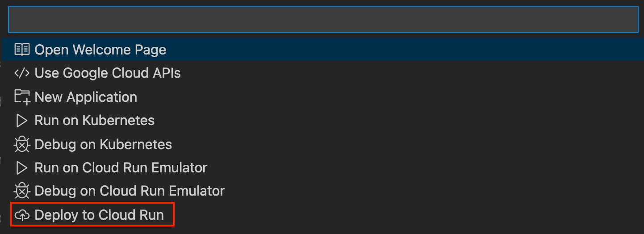Click the cloud upload icon for Deploy to Cloud Run
644x234 pixels.
pyautogui.click(x=22, y=215)
